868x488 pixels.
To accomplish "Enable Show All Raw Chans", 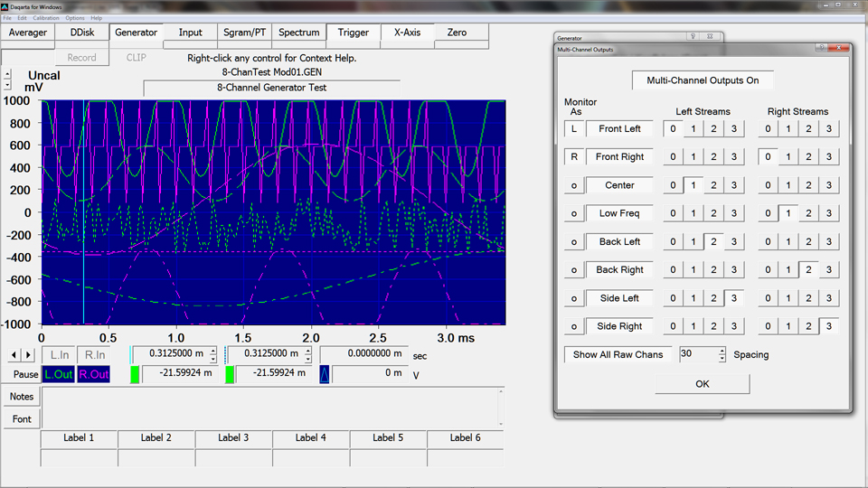I will [618, 354].
